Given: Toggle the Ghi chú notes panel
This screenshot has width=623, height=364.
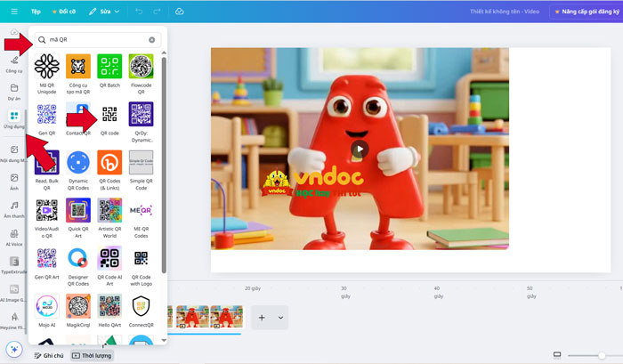Looking at the screenshot, I should (49, 355).
